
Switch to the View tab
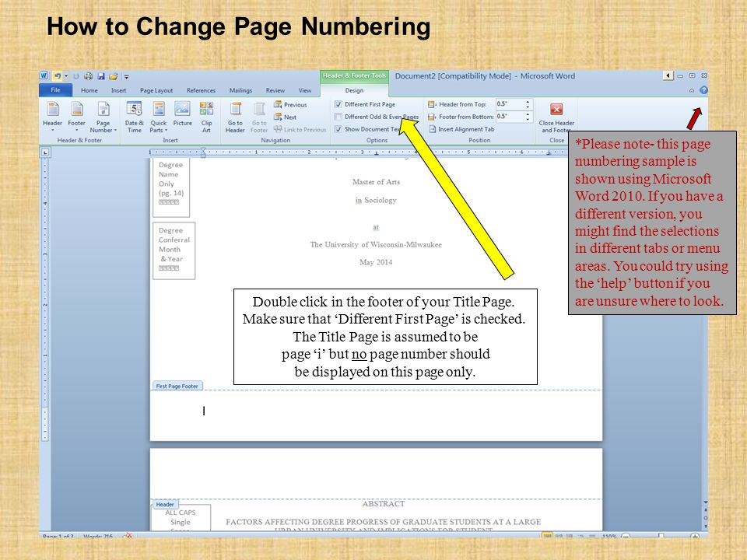click(305, 90)
